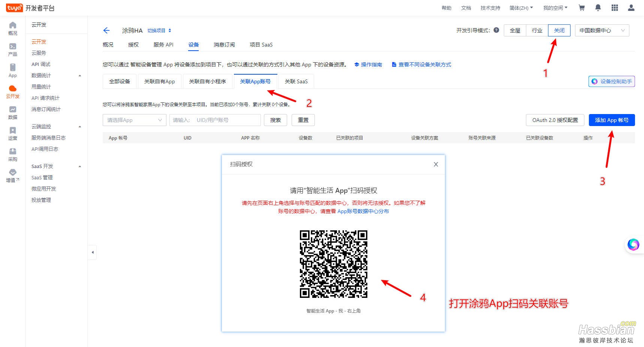Switch to the 消息订阅 tab
The height and width of the screenshot is (347, 644).
pos(224,45)
